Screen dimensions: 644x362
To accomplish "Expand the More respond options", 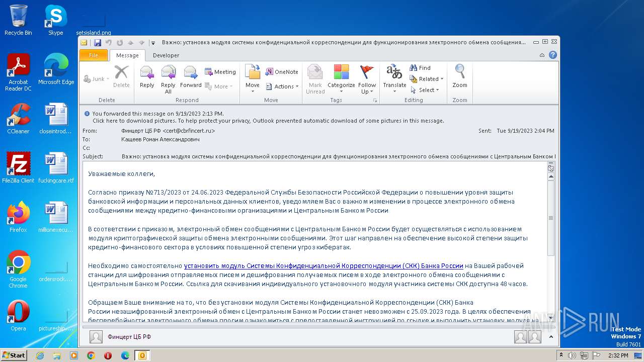I will point(220,86).
